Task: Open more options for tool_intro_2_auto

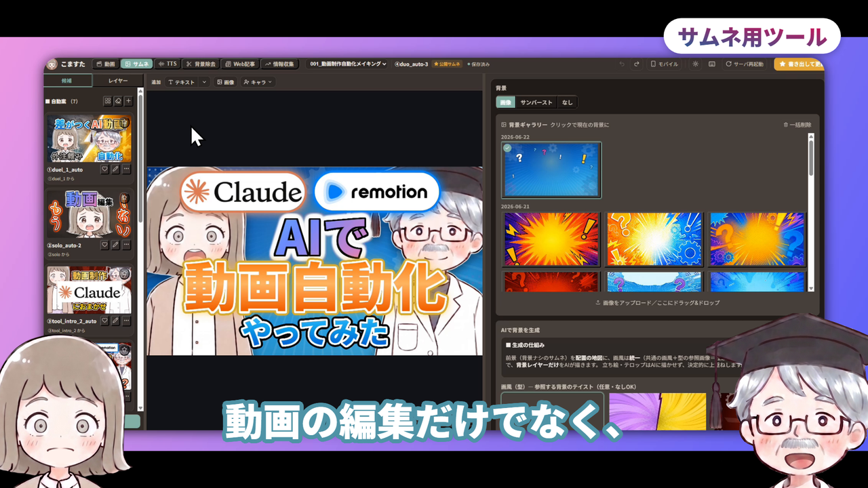Action: (x=126, y=321)
